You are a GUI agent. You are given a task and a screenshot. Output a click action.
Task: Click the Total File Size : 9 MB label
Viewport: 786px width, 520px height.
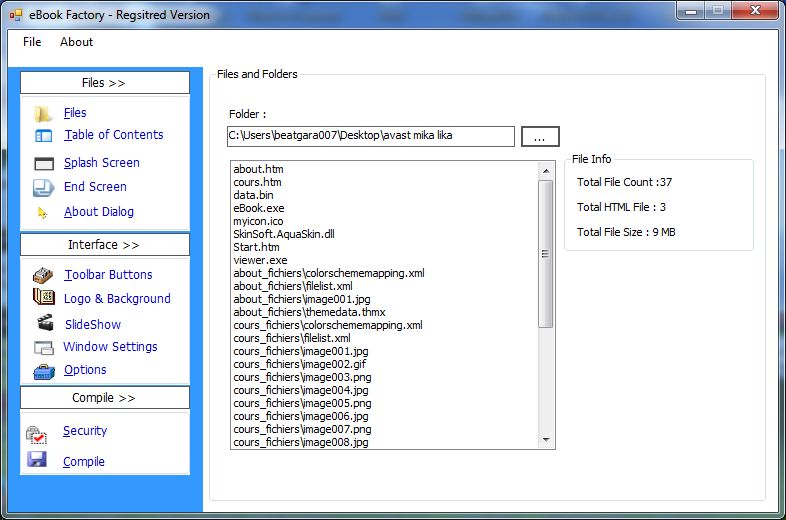coord(626,232)
